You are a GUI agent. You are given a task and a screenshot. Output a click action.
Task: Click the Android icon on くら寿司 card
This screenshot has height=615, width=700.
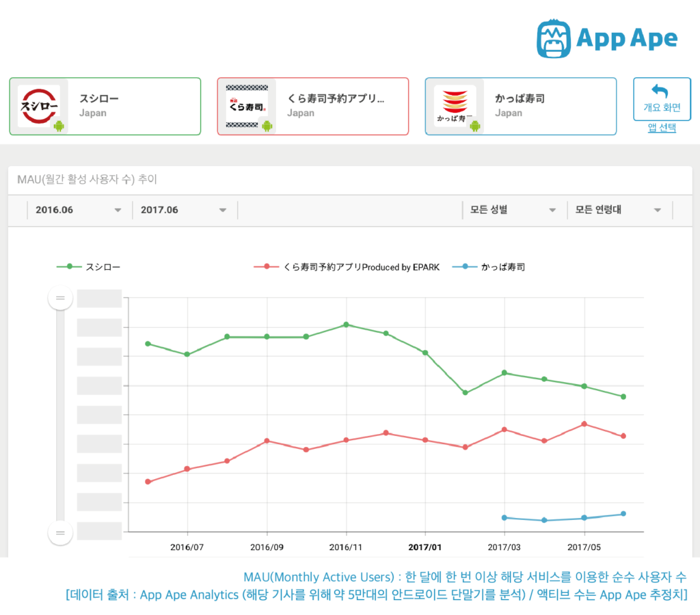tap(268, 125)
